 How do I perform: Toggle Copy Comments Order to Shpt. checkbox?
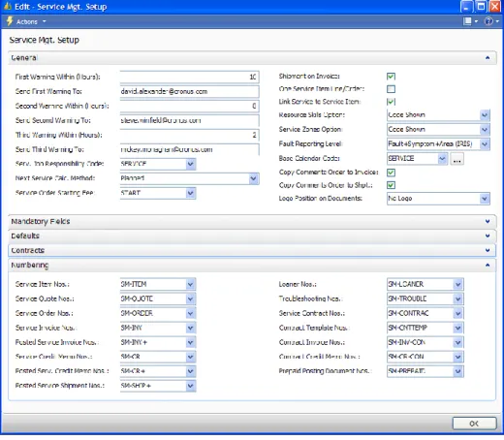391,185
